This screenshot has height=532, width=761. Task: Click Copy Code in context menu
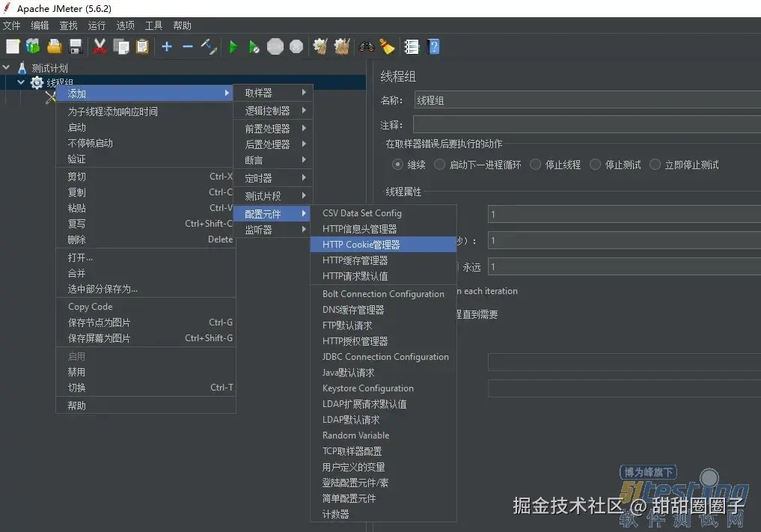(146, 307)
